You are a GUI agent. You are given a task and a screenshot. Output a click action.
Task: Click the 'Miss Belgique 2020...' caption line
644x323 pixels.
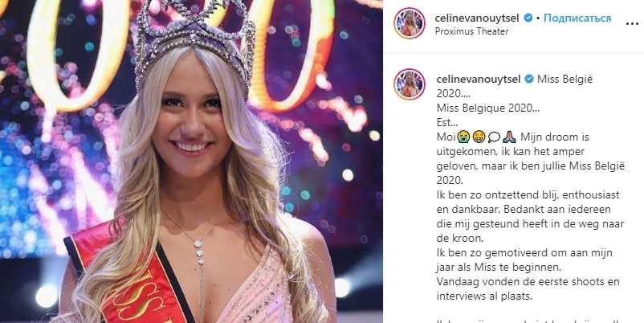tap(488, 108)
